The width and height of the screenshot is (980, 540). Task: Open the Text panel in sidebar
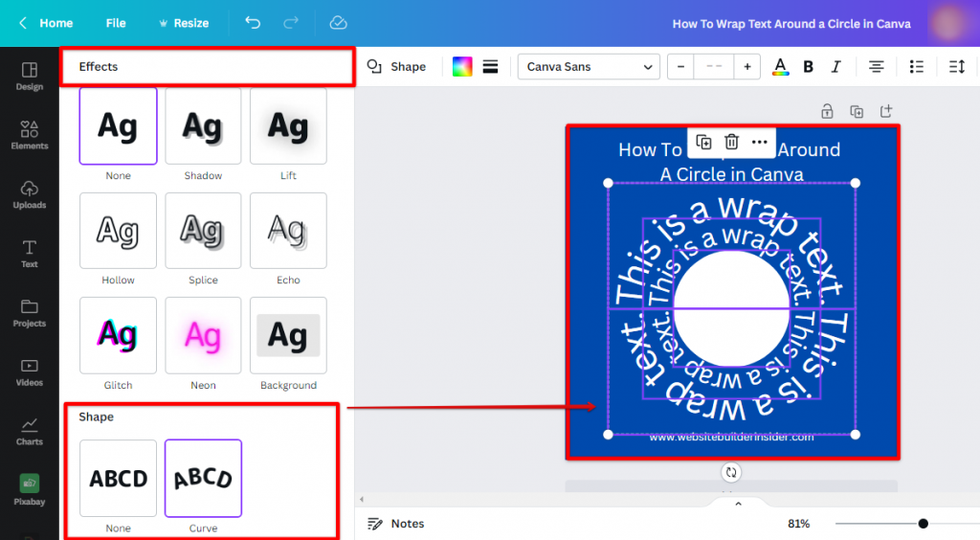coord(30,254)
